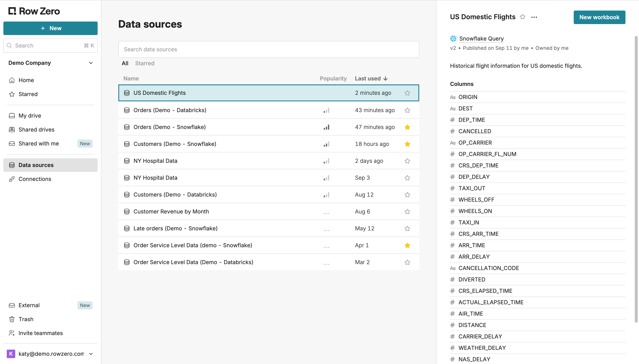Open the Trash
The image size is (639, 364).
50,319
